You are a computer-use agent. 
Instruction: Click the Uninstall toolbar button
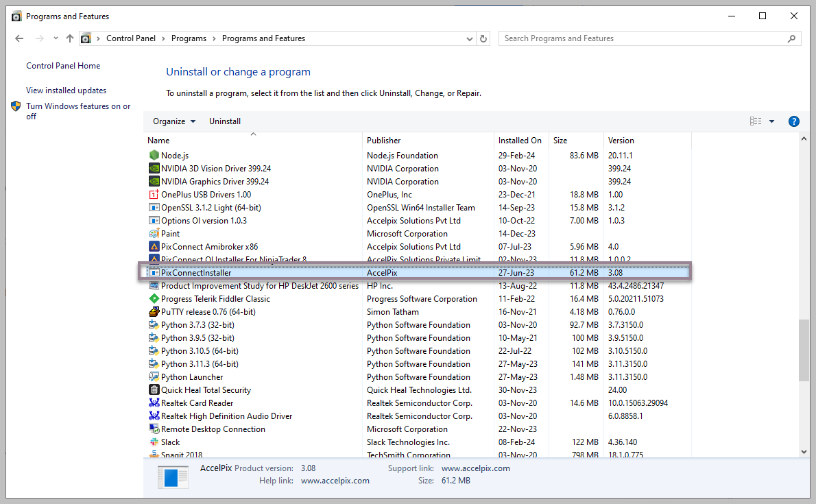[x=225, y=121]
